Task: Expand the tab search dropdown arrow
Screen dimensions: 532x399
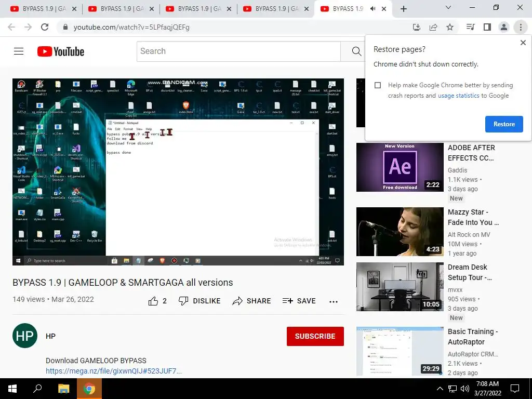Action: [448, 7]
